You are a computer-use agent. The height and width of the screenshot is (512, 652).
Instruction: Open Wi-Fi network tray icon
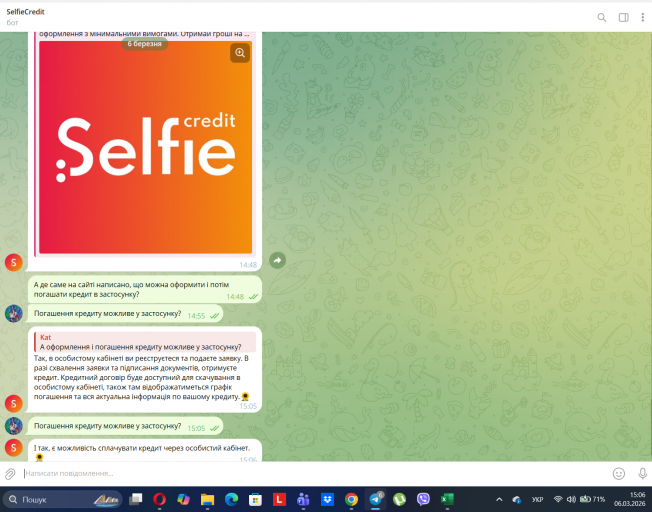pos(558,499)
